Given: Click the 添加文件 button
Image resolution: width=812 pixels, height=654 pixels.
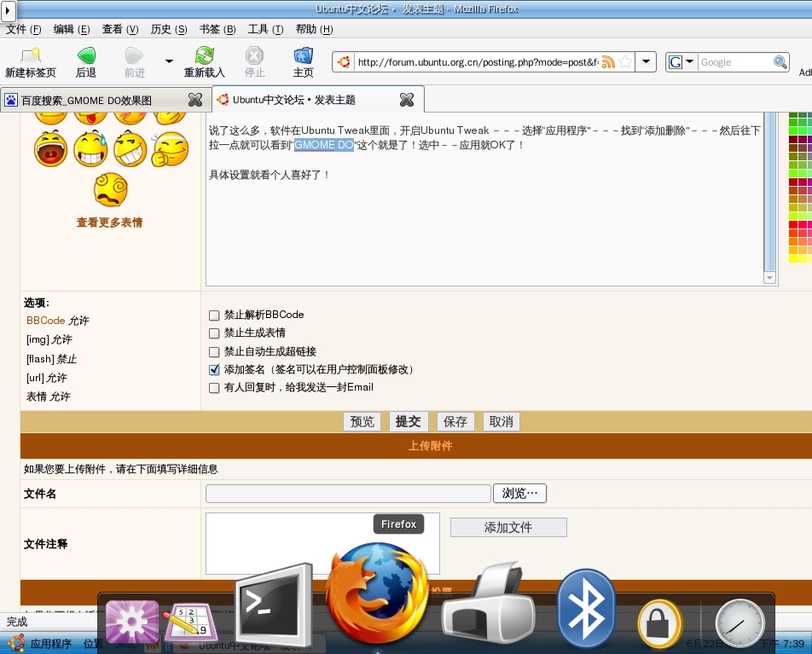Looking at the screenshot, I should pos(508,527).
